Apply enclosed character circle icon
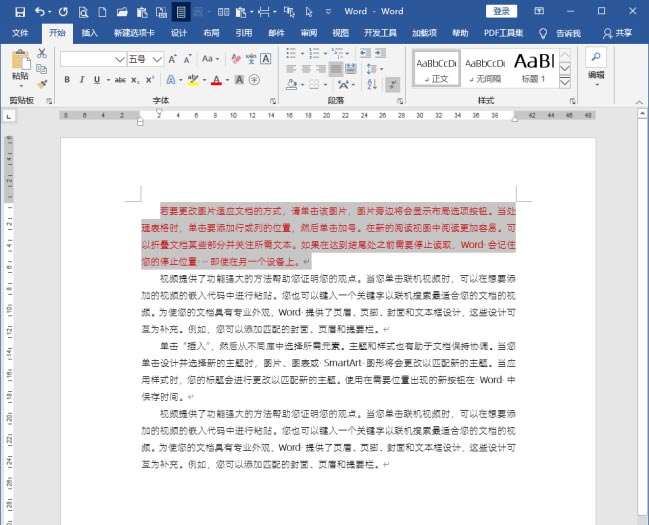This screenshot has height=525, width=649. point(255,80)
